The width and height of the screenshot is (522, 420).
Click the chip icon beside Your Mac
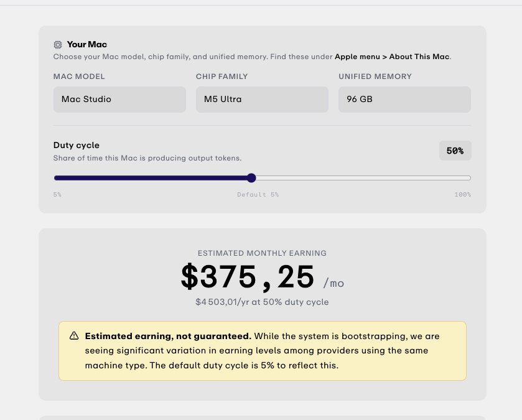point(58,45)
